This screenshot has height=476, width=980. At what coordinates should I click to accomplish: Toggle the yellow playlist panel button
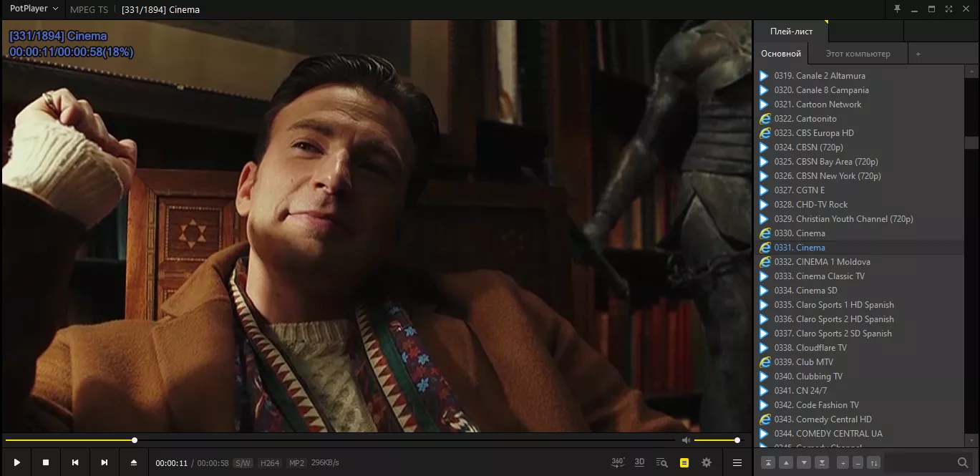(x=684, y=463)
